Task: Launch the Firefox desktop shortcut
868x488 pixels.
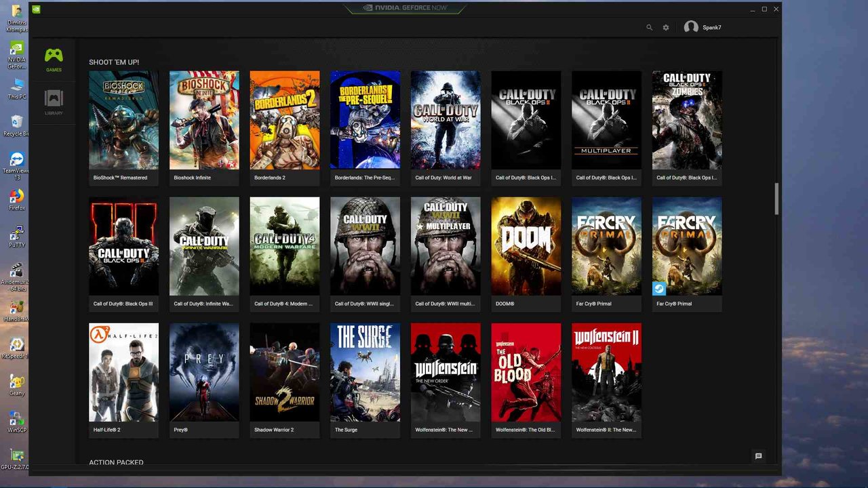Action: coord(17,200)
